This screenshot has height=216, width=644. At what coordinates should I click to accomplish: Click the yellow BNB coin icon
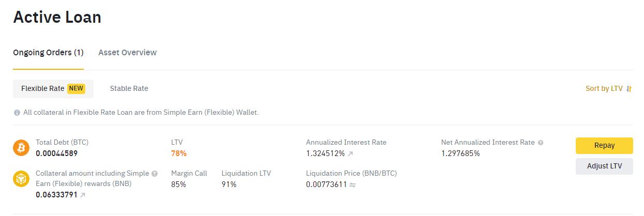(x=21, y=179)
